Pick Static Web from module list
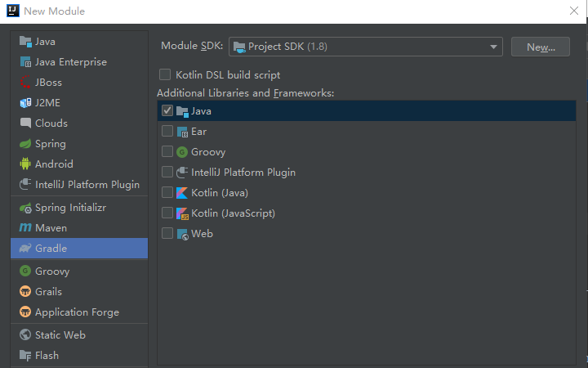588x368 pixels. [60, 334]
